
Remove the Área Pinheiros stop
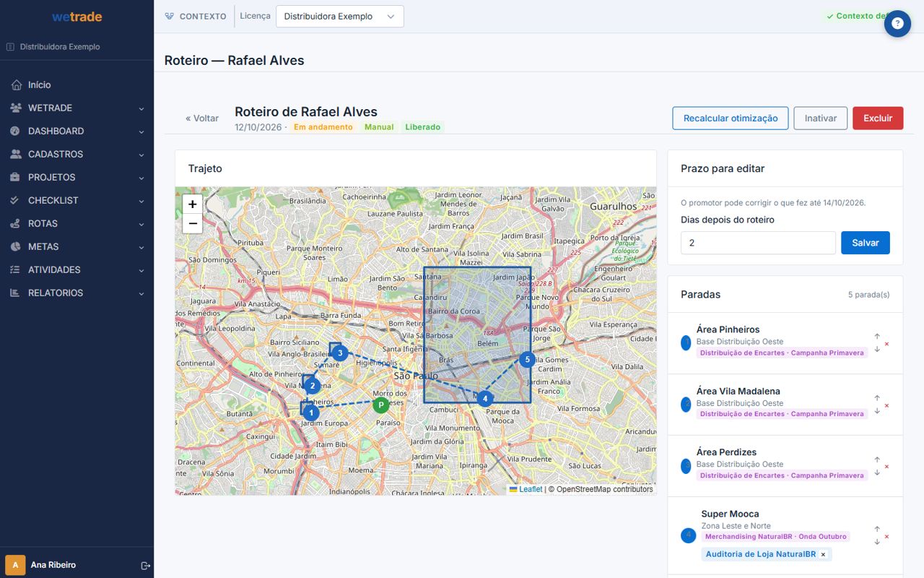886,344
